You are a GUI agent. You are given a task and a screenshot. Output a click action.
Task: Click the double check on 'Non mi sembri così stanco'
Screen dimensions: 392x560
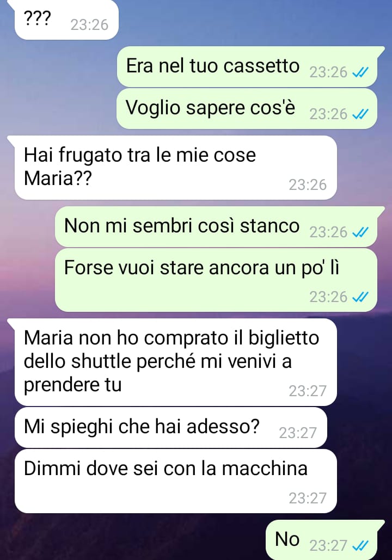pyautogui.click(x=360, y=232)
